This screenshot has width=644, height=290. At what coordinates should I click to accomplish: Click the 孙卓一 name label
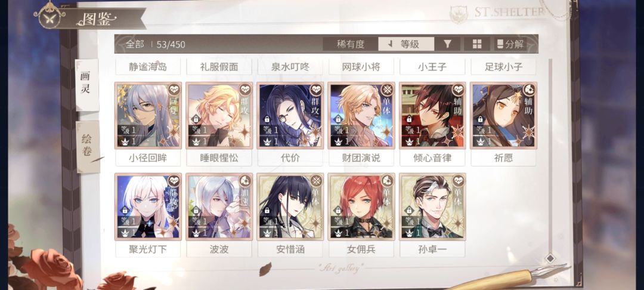pyautogui.click(x=432, y=249)
